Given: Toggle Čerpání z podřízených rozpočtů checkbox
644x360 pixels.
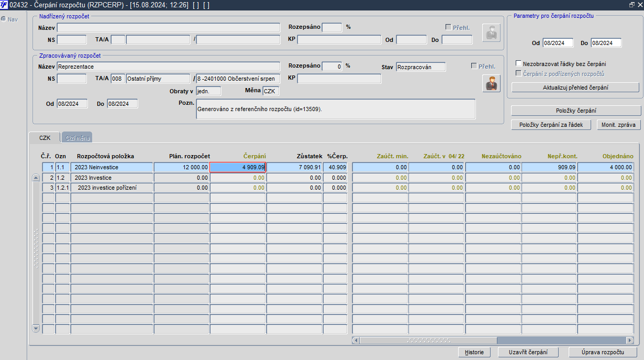Looking at the screenshot, I should coord(518,74).
